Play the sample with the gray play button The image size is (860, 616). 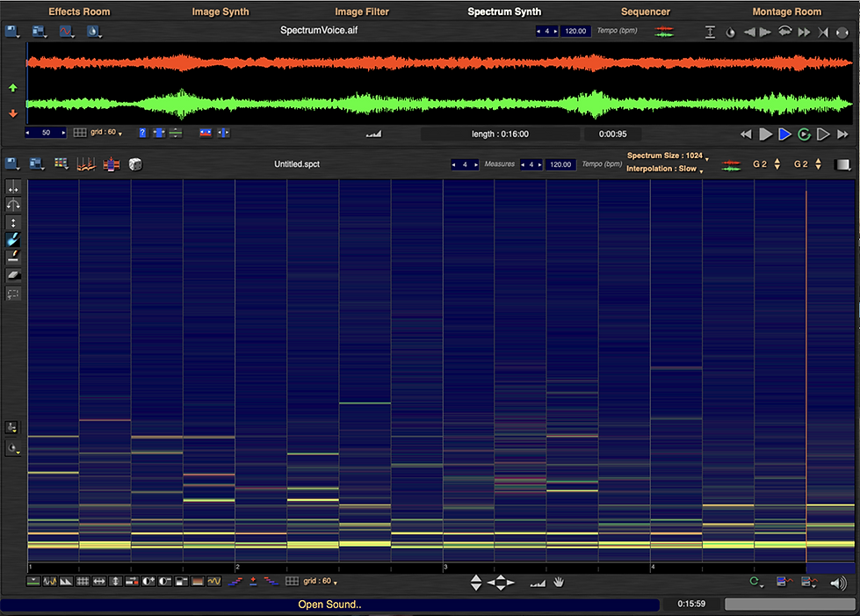pyautogui.click(x=766, y=134)
